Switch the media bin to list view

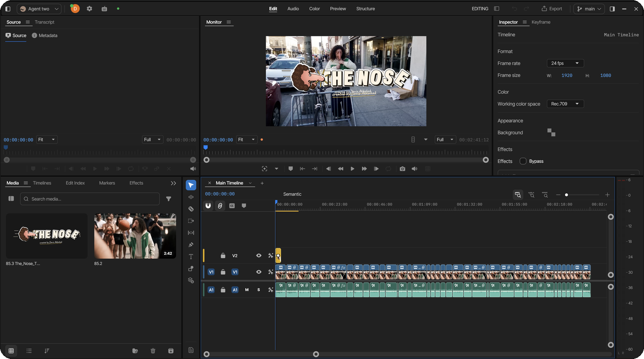pos(29,351)
